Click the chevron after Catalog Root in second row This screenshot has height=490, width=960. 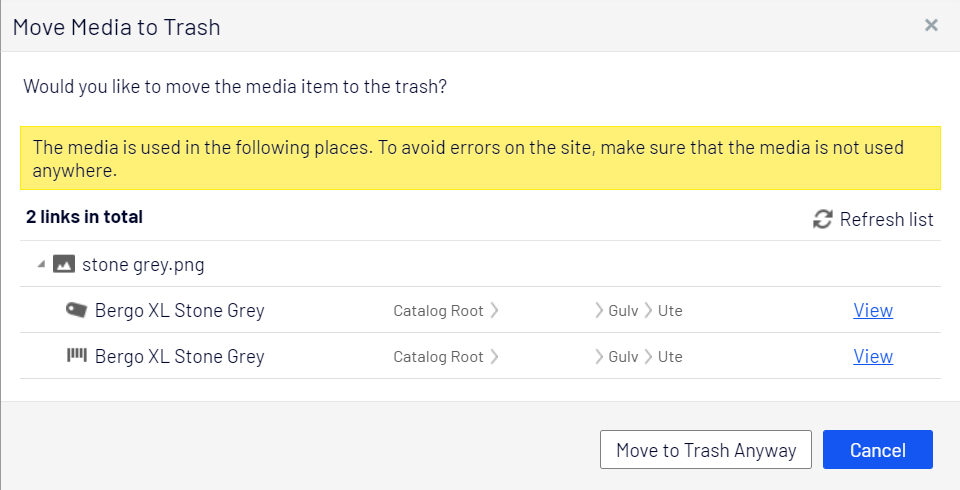[x=494, y=356]
